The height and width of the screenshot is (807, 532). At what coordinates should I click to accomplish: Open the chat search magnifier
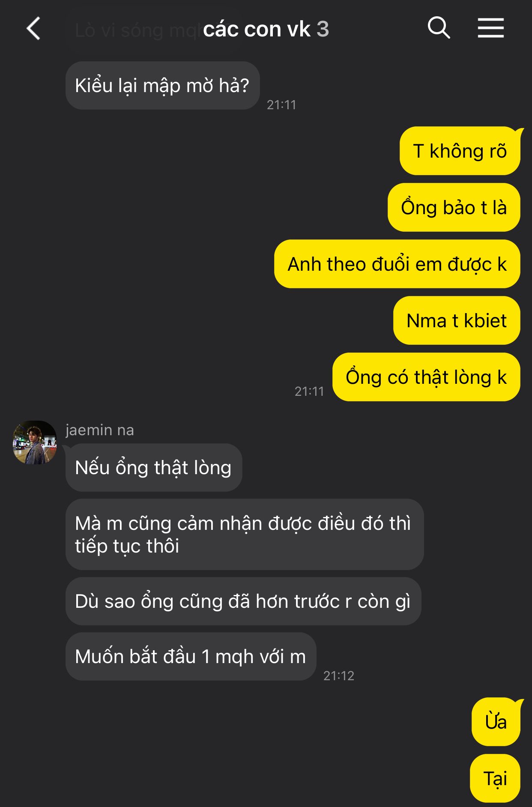click(439, 28)
